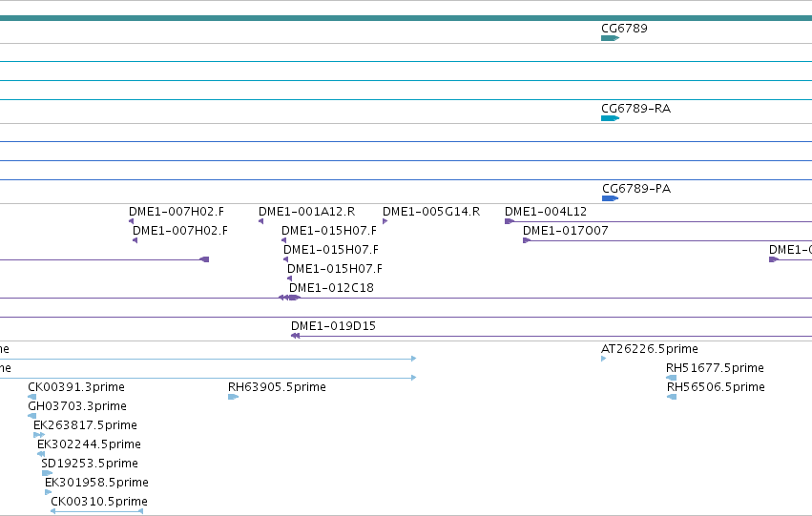This screenshot has width=812, height=516.
Task: Click the CG6789 gene label
Action: tap(624, 29)
